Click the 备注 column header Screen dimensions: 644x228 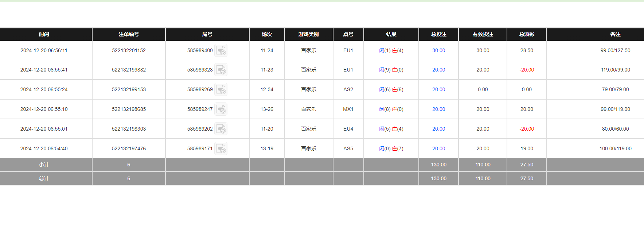[x=615, y=34]
